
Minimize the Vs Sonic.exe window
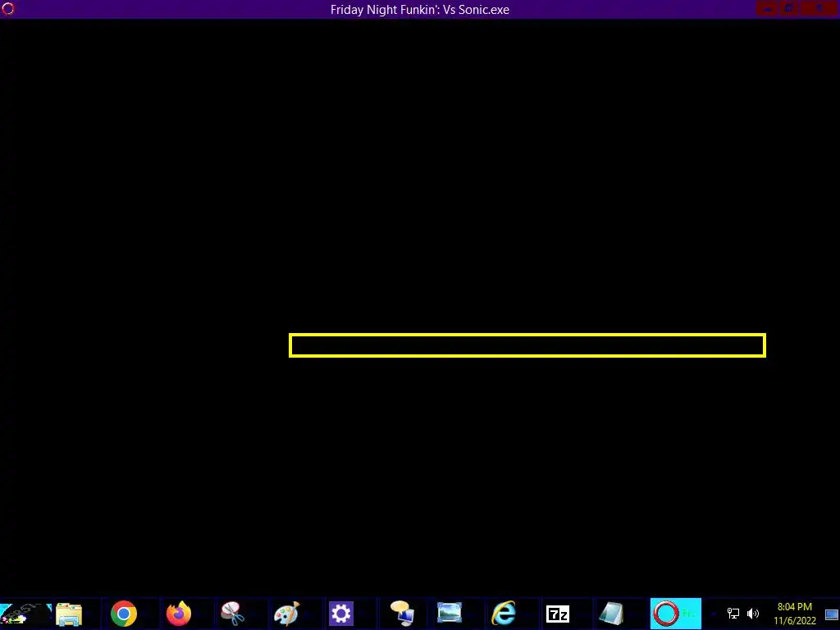pos(768,8)
